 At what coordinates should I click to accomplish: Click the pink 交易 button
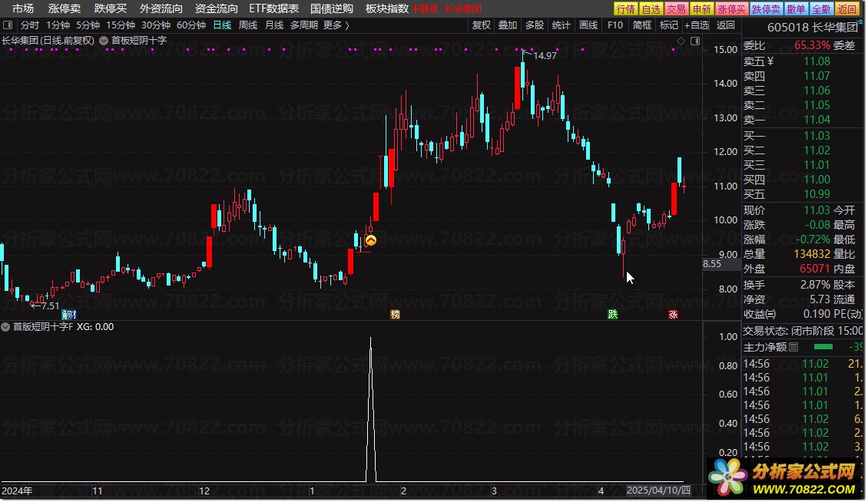point(677,9)
